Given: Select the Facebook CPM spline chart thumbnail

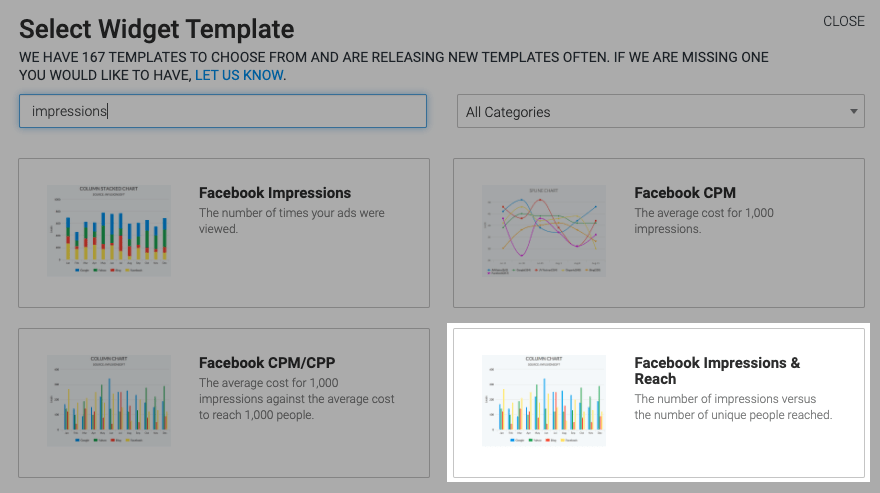Looking at the screenshot, I should pyautogui.click(x=544, y=230).
